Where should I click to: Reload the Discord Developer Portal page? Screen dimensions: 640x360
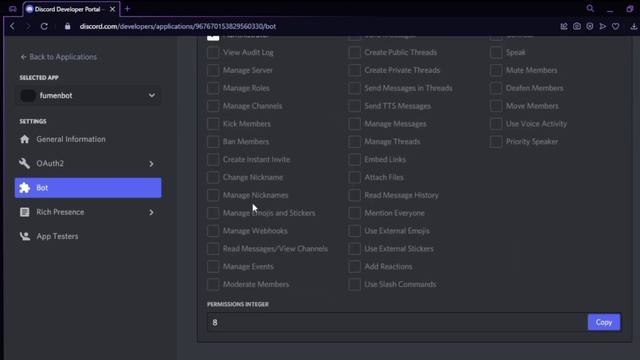(44, 26)
